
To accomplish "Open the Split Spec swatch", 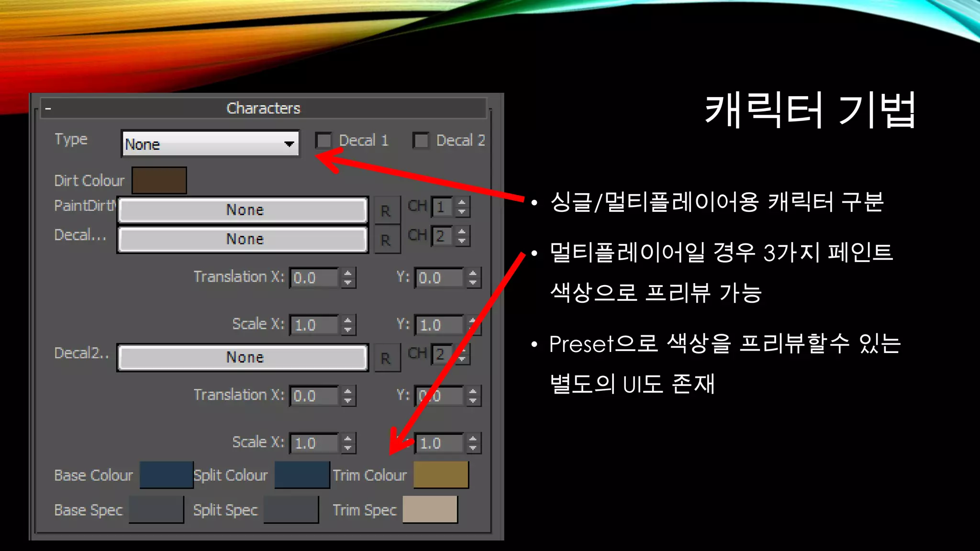I will [291, 510].
